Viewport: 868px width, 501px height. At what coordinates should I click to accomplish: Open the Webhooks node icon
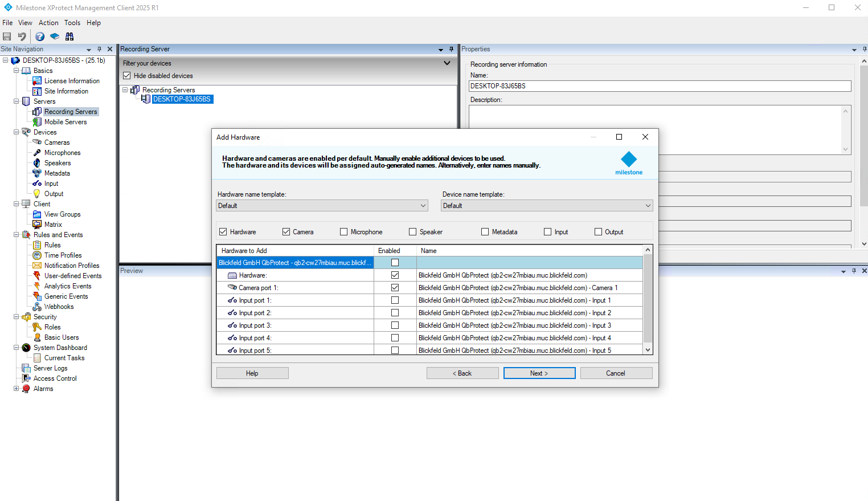tap(37, 307)
